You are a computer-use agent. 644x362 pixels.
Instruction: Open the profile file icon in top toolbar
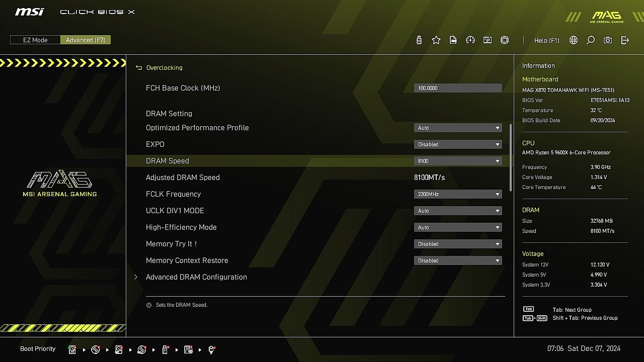click(453, 40)
